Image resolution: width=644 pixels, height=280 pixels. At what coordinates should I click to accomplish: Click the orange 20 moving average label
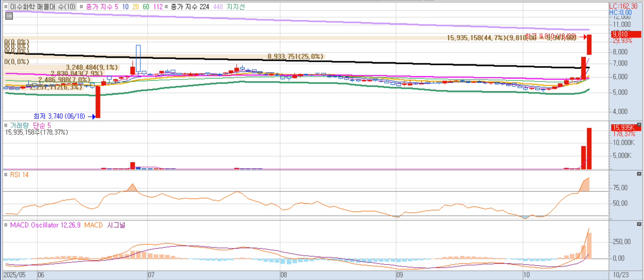coord(136,7)
